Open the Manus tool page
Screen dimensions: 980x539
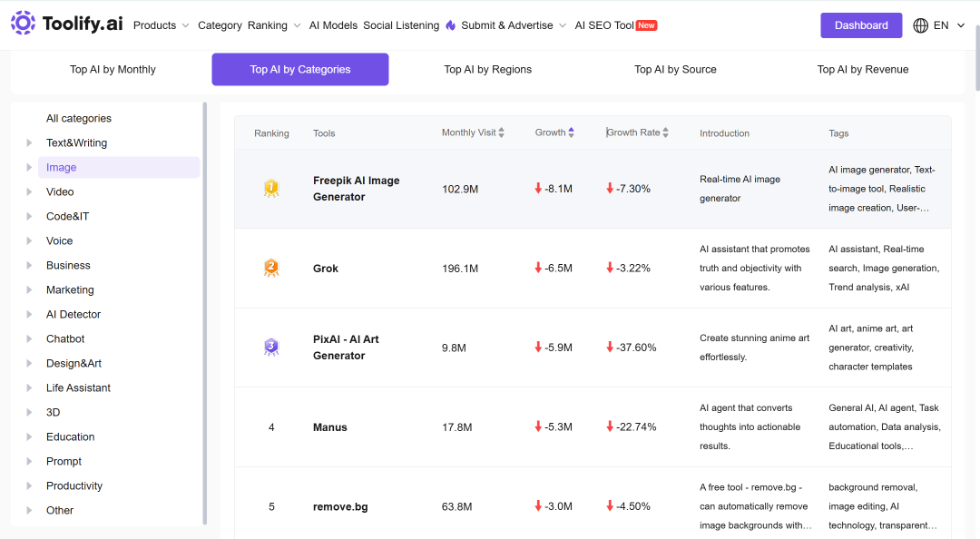(330, 427)
